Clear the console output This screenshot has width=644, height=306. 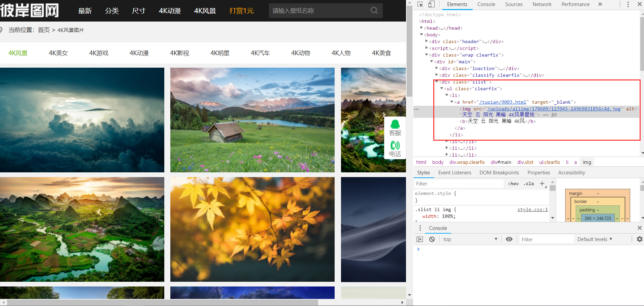tap(432, 239)
